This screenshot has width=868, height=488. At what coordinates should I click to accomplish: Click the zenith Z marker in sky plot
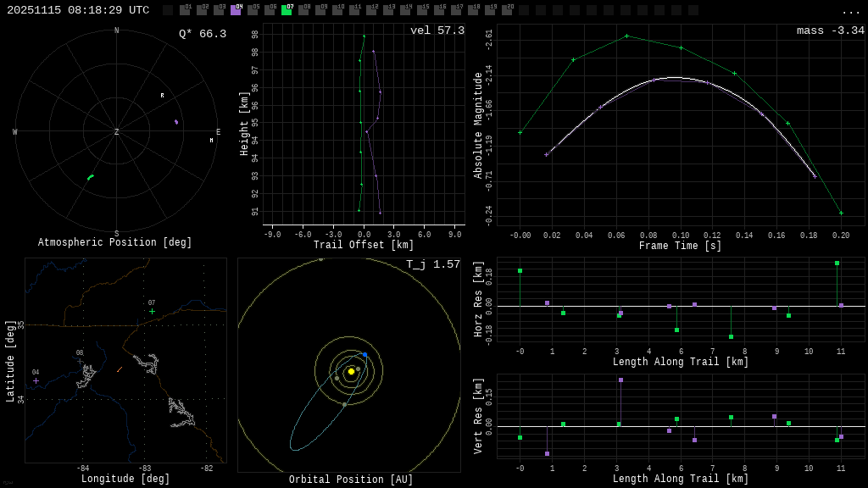(117, 132)
